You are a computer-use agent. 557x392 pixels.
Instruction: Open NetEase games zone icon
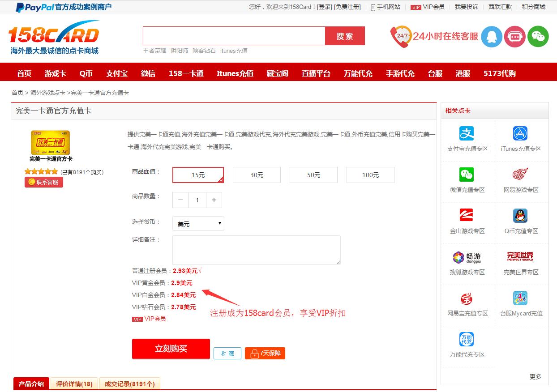pos(520,175)
